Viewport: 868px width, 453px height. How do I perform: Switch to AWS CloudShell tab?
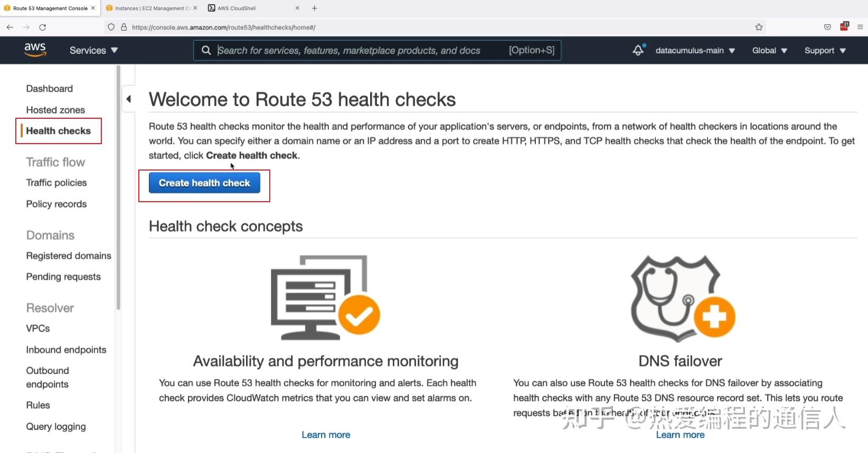point(253,8)
